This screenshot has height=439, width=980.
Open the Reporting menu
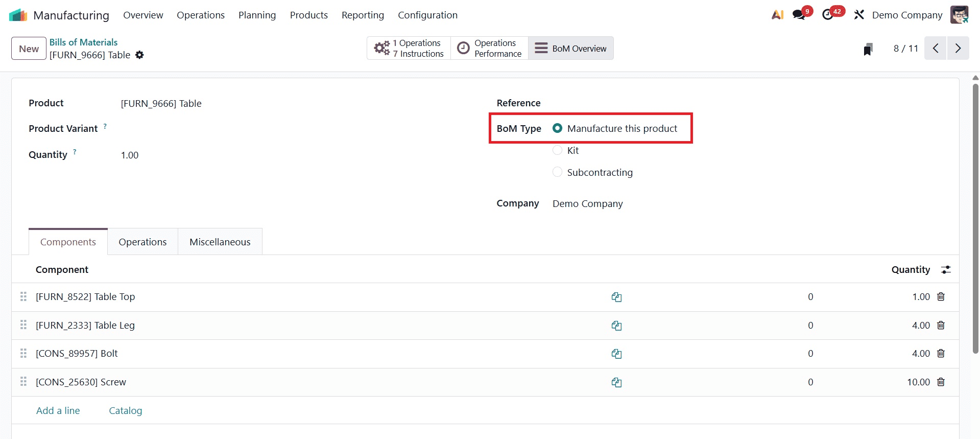point(363,15)
